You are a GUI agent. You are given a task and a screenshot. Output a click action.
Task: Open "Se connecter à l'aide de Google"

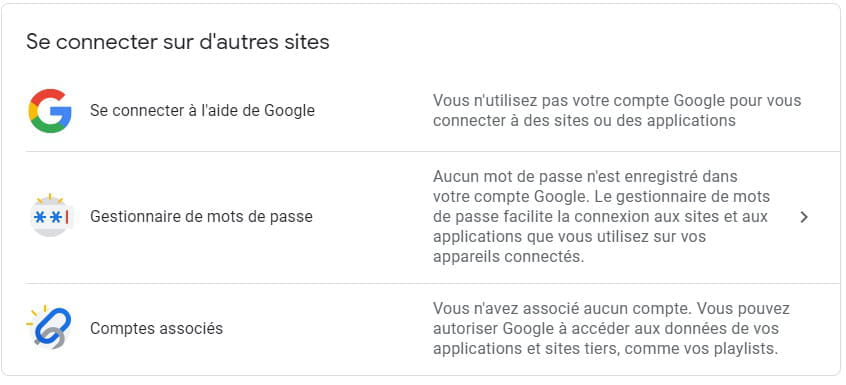tap(202, 111)
